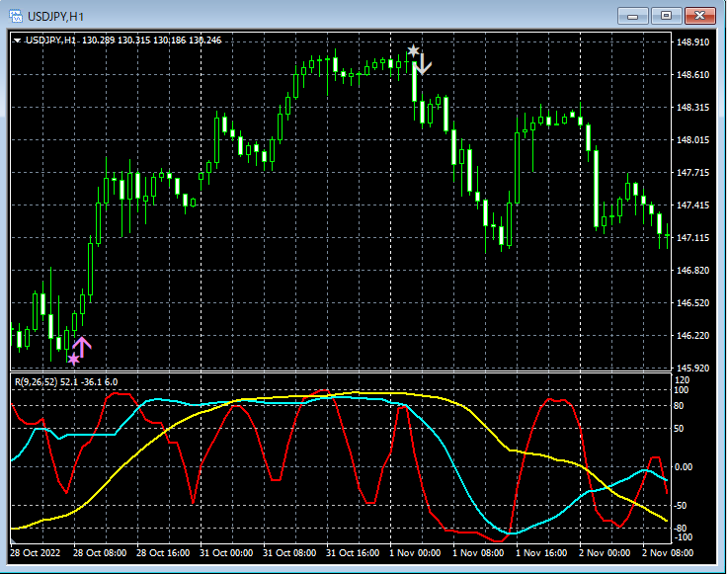The width and height of the screenshot is (728, 574).
Task: Click the USDJPY,H1 OHLC price text
Action: (x=151, y=41)
